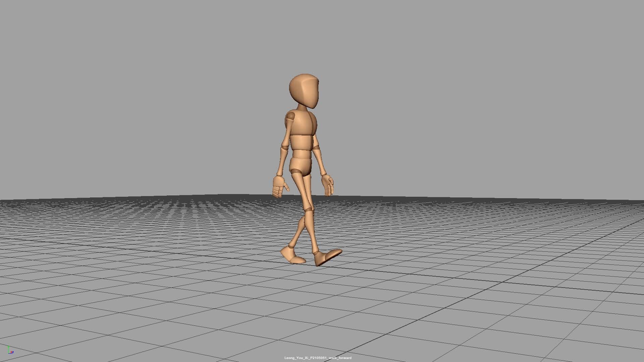Click the blue Z axis label on gizmo

13,352
